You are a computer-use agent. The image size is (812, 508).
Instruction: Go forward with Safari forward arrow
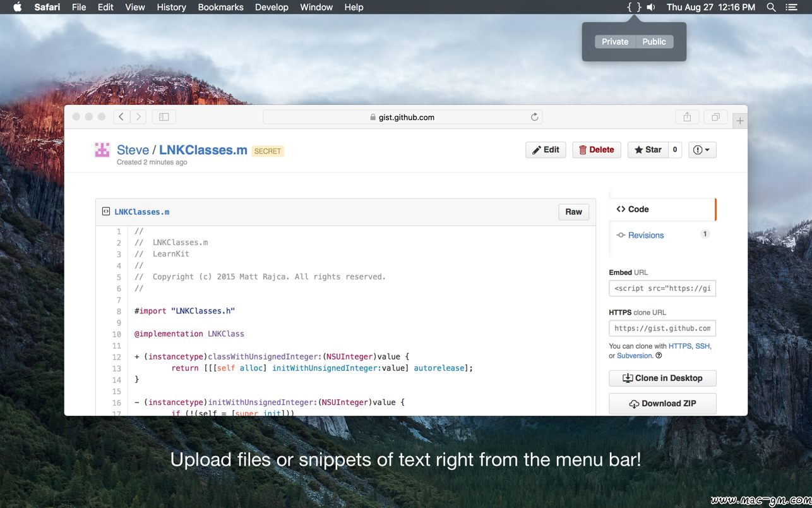138,117
